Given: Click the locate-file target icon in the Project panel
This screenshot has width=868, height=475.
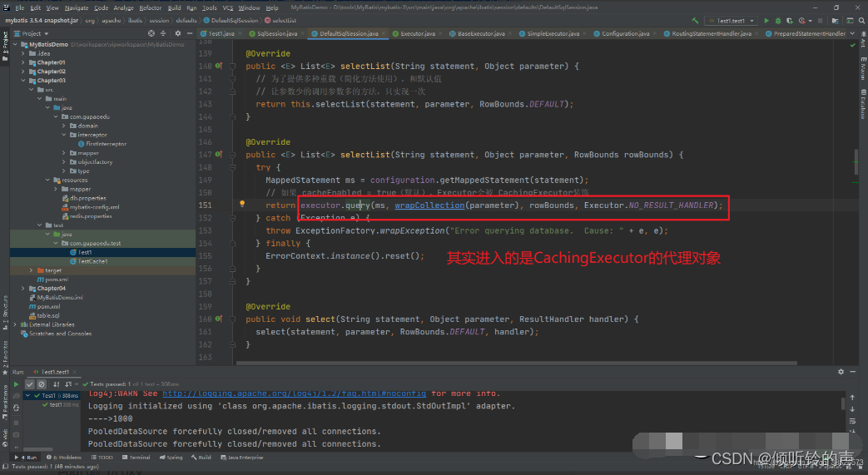Looking at the screenshot, I should (151, 33).
